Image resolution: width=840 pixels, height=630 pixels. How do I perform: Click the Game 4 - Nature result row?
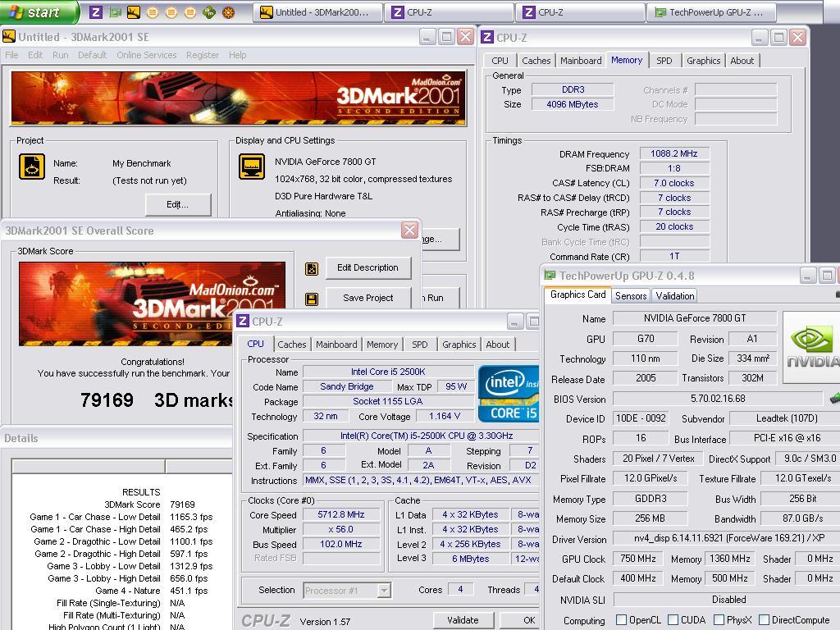[152, 591]
